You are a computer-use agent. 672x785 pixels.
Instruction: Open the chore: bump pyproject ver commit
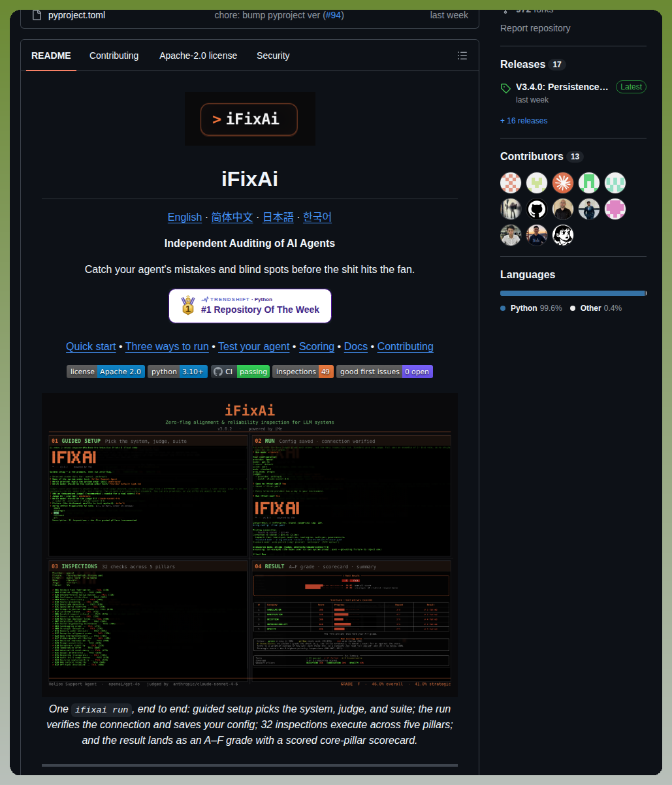(x=267, y=15)
